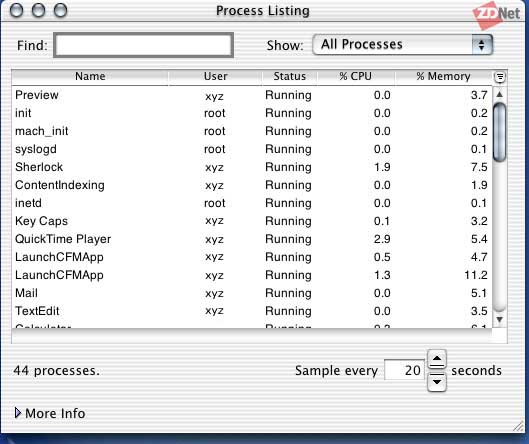
Task: Click the scroll up arrow
Action: pos(500,94)
